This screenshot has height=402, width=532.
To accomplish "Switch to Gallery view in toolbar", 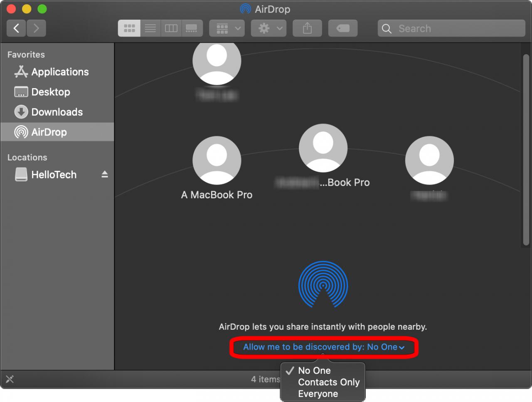I will [x=192, y=28].
